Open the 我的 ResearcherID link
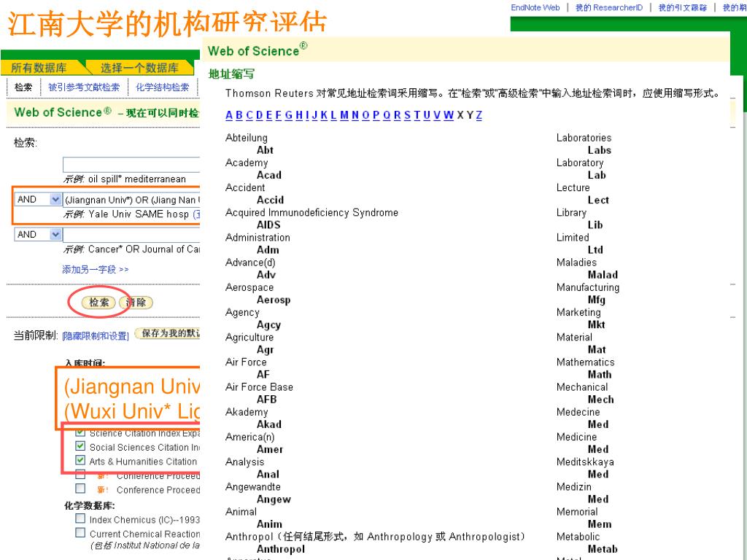The width and height of the screenshot is (747, 560). click(x=609, y=7)
